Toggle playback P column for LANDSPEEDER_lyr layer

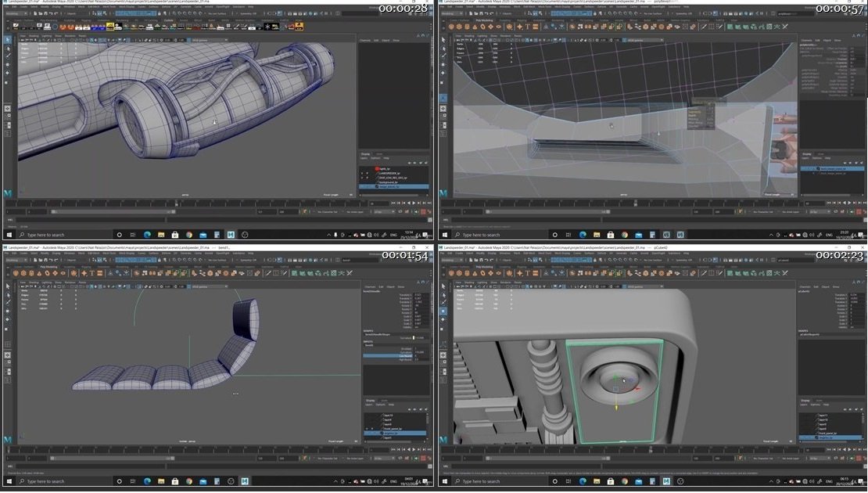tap(367, 174)
